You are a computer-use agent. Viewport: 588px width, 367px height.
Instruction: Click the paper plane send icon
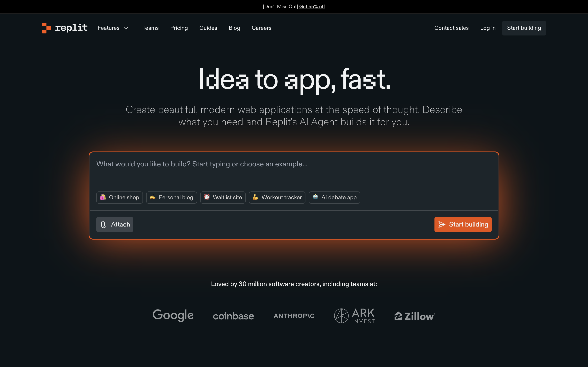pyautogui.click(x=442, y=224)
